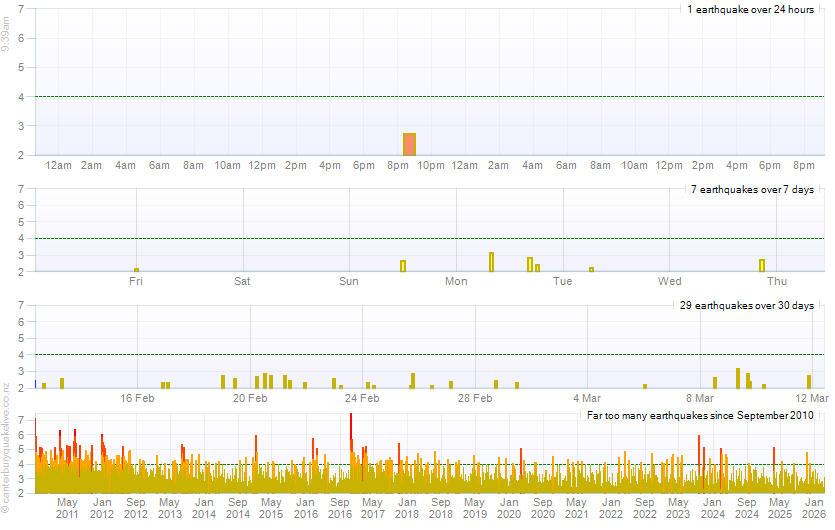This screenshot has height=530, width=835.
Task: Select the small Tuesday bar in the 7-day chart
Action: pos(591,269)
